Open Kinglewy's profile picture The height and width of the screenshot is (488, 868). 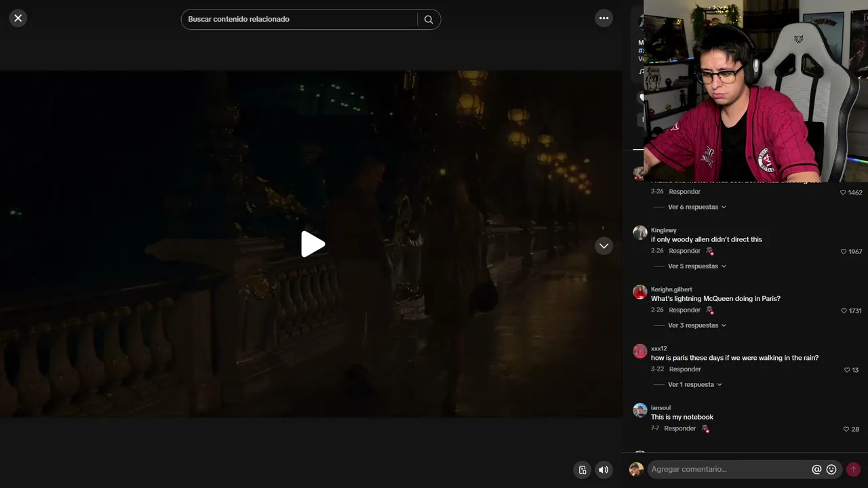tap(640, 233)
